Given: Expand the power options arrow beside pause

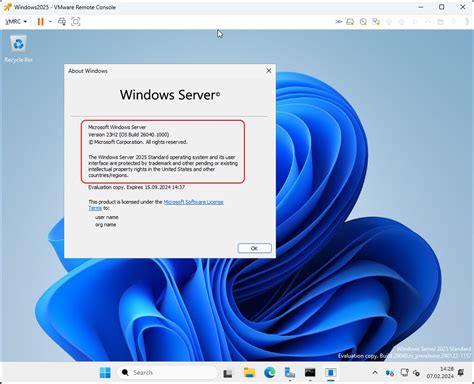Looking at the screenshot, I should (x=50, y=22).
